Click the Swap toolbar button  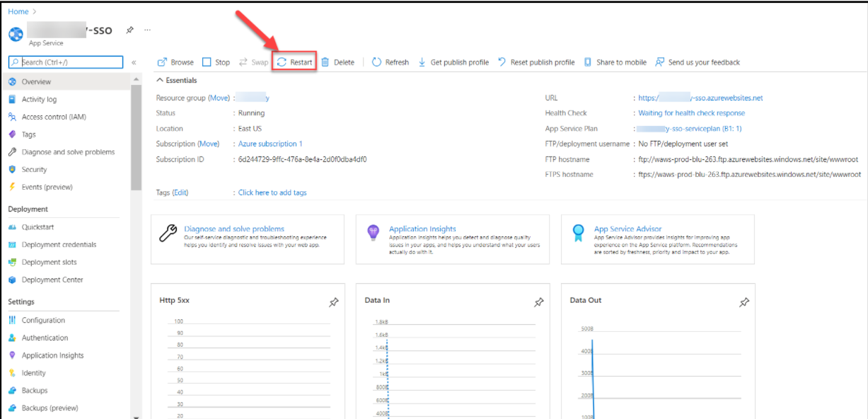pos(254,62)
